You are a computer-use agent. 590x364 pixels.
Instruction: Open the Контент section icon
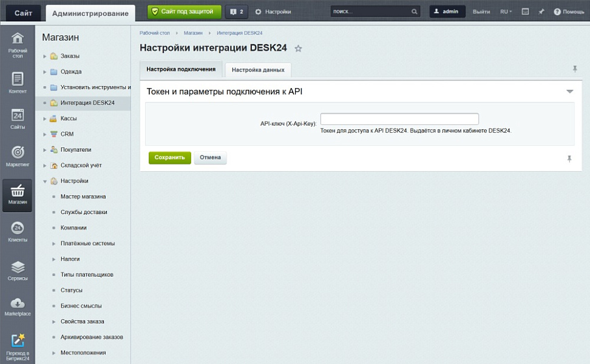18,83
